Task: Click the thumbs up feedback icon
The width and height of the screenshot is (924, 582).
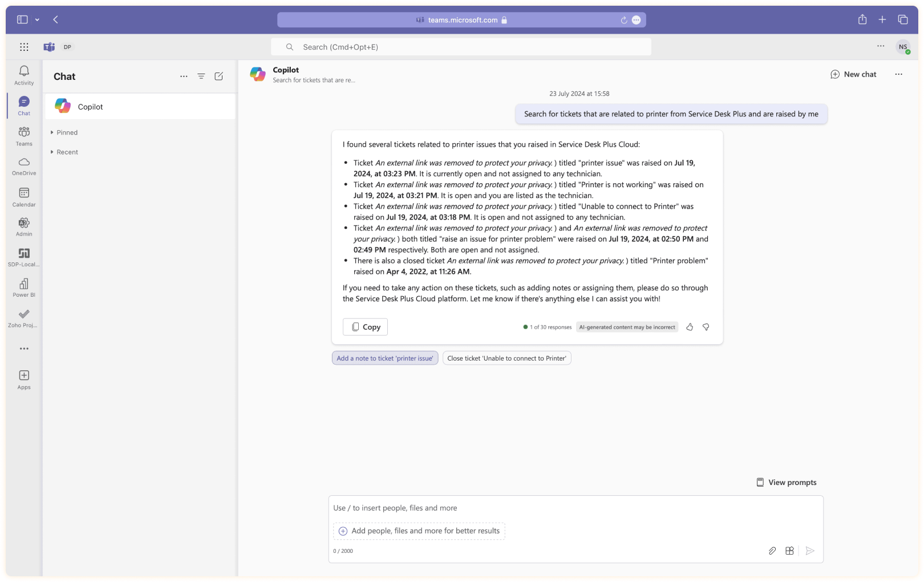Action: coord(690,327)
